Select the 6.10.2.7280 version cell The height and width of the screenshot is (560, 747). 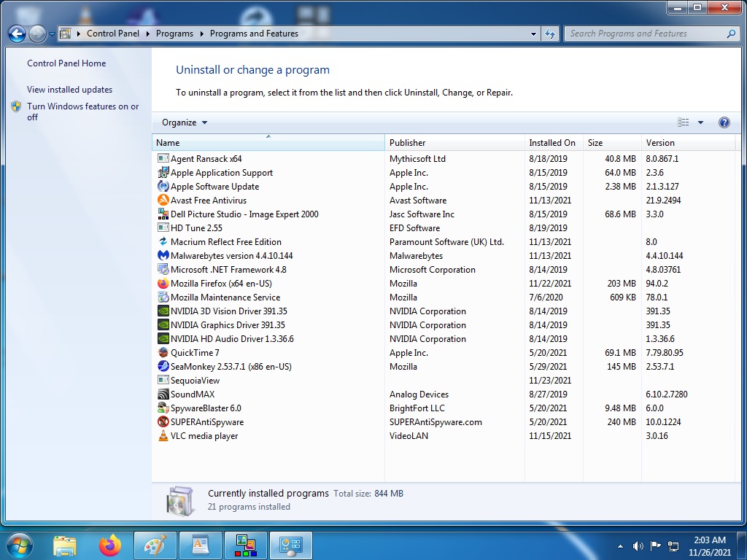[x=667, y=394]
